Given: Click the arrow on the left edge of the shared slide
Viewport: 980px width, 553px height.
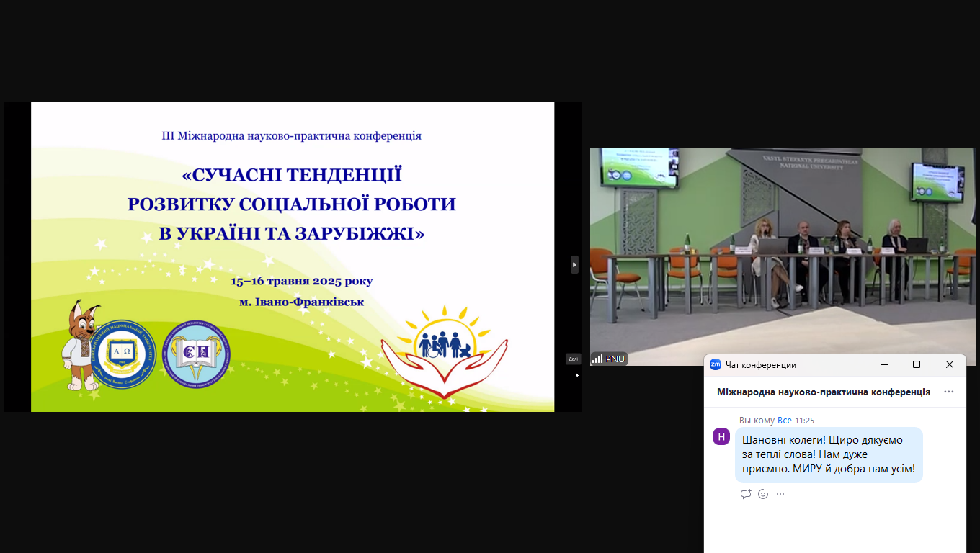Looking at the screenshot, I should [x=574, y=265].
